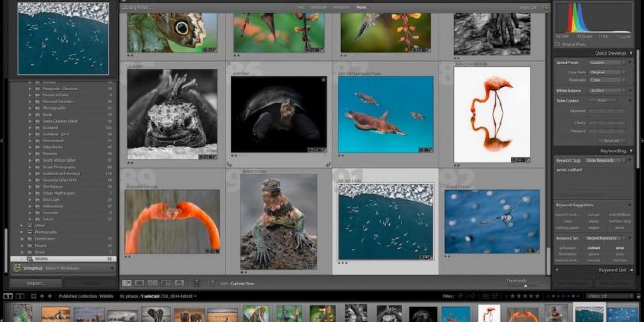
Task: Select the Attribute tab in Library Filter
Action: coord(318,8)
